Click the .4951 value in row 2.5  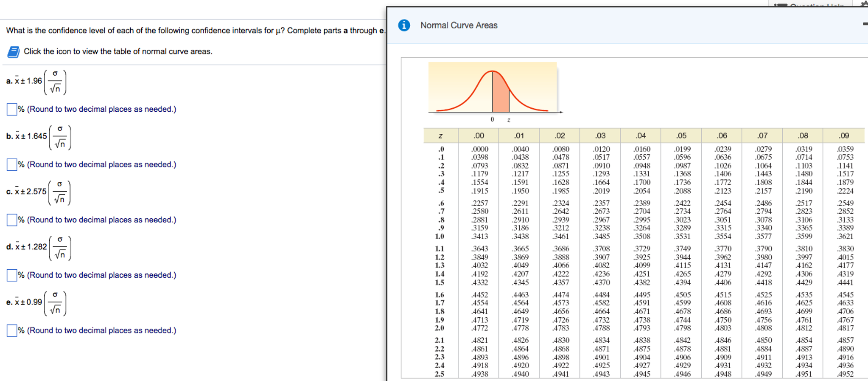pos(804,374)
